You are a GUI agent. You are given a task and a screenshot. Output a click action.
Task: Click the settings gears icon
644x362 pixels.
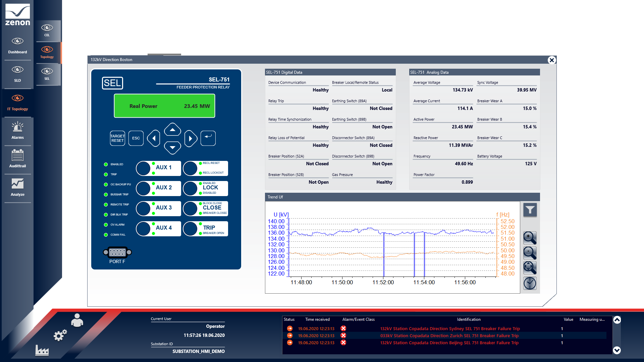click(60, 335)
